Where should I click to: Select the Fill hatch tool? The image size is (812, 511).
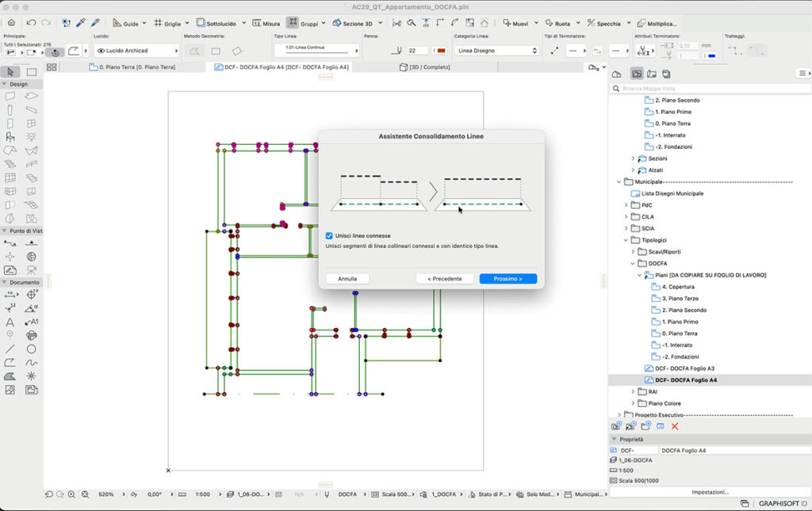[10, 376]
